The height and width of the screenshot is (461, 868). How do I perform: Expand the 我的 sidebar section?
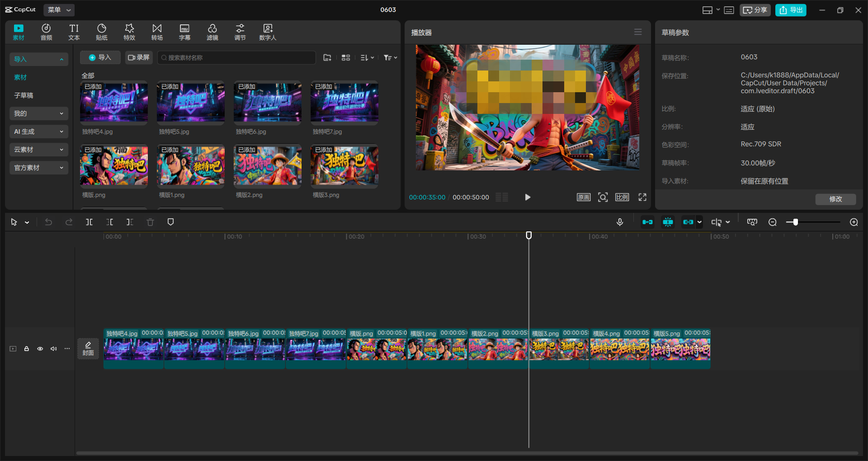click(x=39, y=113)
